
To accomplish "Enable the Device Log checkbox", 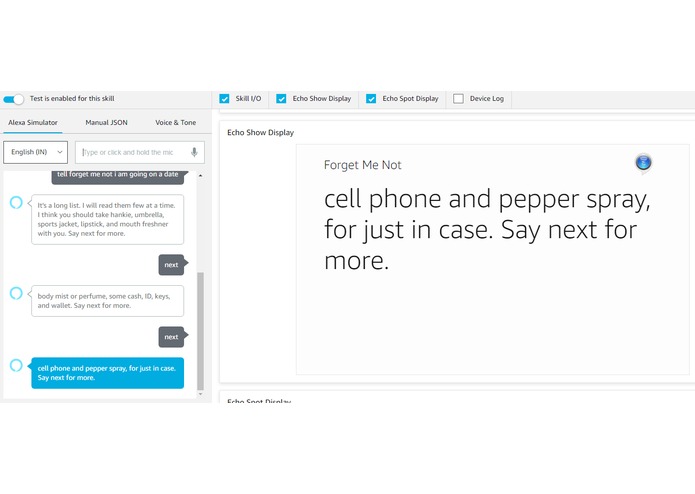I will tap(458, 99).
